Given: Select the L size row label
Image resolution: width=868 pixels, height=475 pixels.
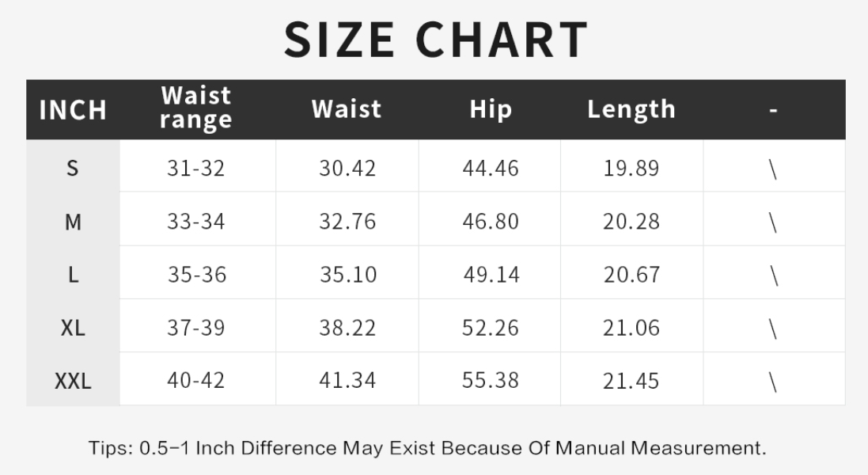Looking at the screenshot, I should [73, 275].
